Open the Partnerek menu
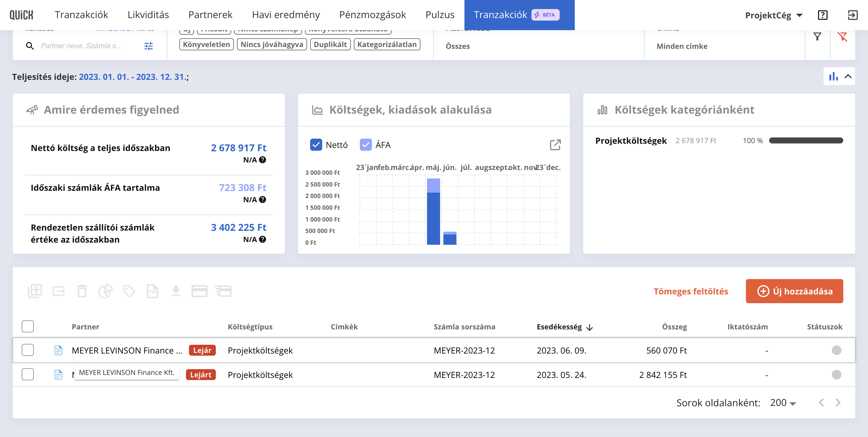Viewport: 868px width, 437px height. (x=210, y=15)
